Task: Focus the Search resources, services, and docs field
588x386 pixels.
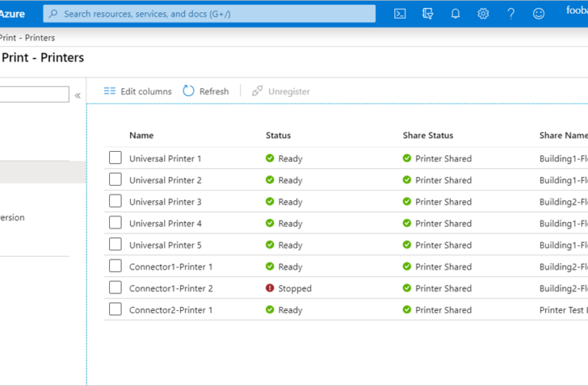Action: pyautogui.click(x=209, y=14)
